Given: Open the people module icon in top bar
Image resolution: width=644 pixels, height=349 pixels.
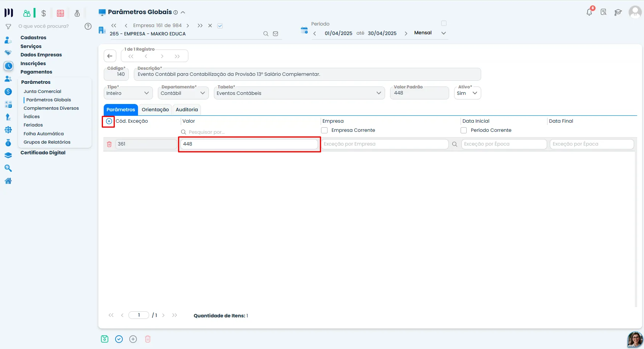Looking at the screenshot, I should pos(27,13).
